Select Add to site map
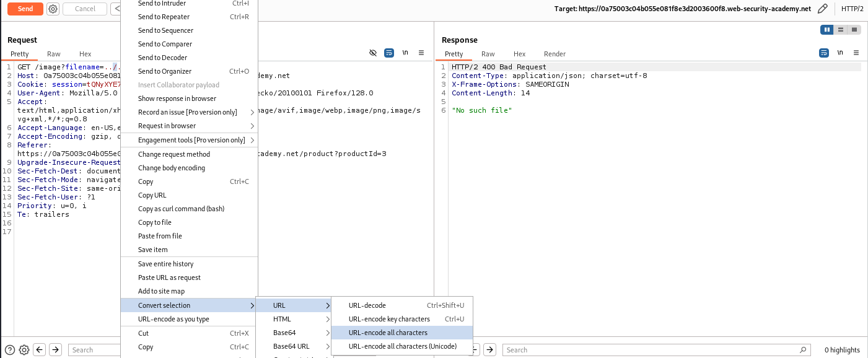Viewport: 868px width, 358px height. point(189,291)
